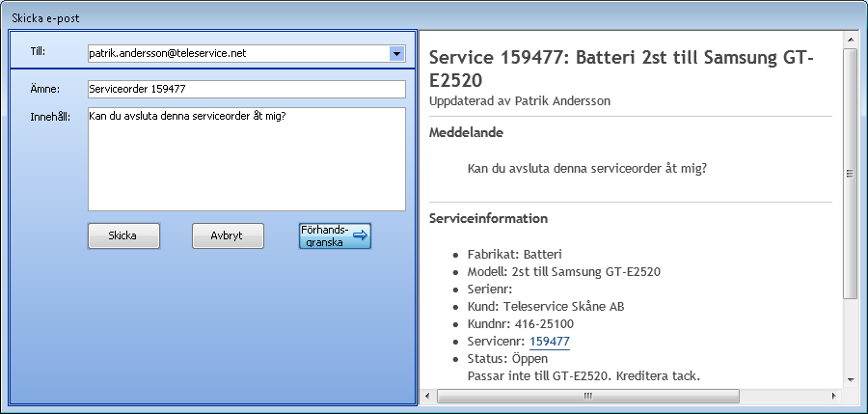Click the preview pane scrollbar thumb
Image resolution: width=868 pixels, height=414 pixels.
click(850, 174)
